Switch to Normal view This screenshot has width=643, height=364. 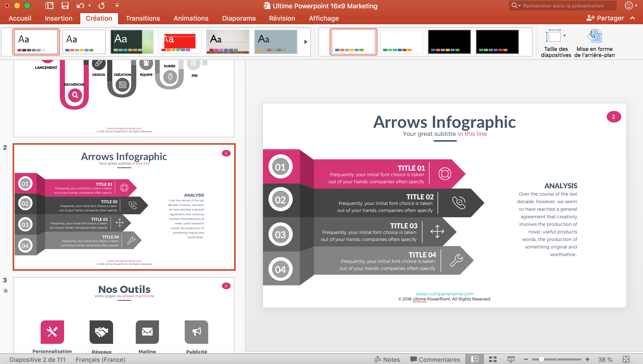click(475, 359)
